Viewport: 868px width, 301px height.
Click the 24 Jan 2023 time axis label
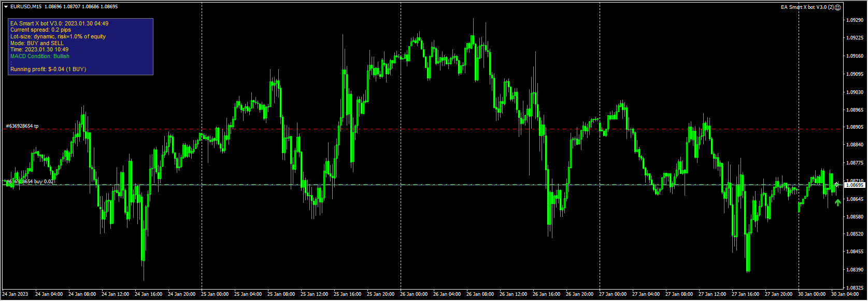pos(16,294)
